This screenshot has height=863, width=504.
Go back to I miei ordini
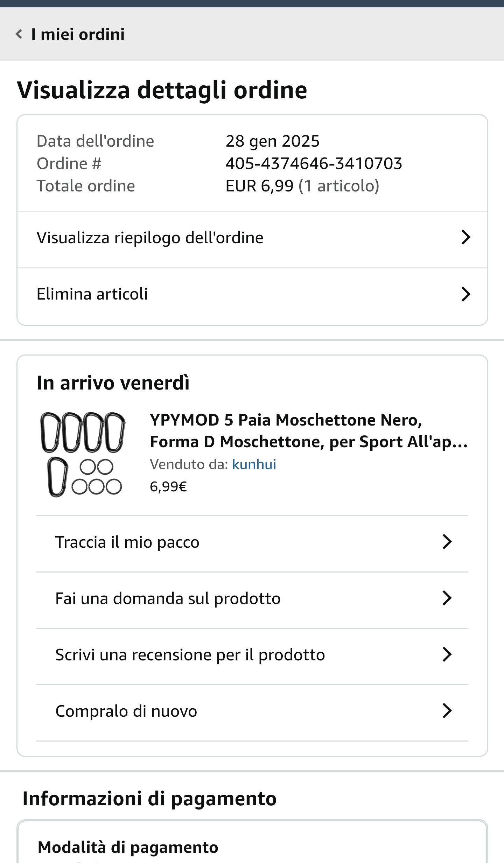(x=78, y=34)
